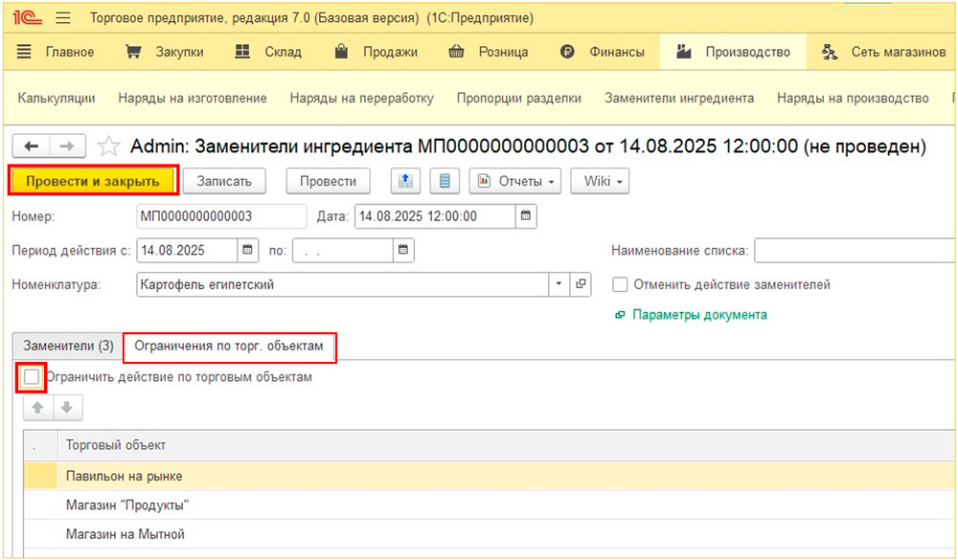Select the Магазин "Продукты" table row

tap(127, 504)
